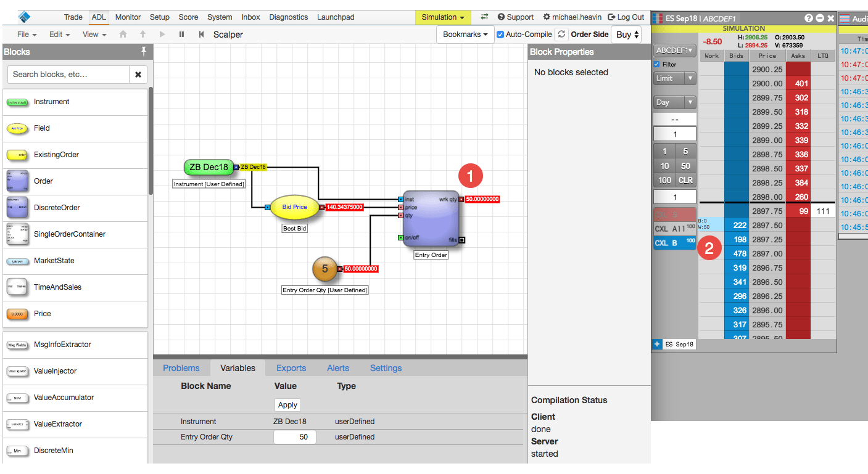The height and width of the screenshot is (474, 868).
Task: Select the MsgInfoExtractor block icon
Action: click(x=17, y=345)
